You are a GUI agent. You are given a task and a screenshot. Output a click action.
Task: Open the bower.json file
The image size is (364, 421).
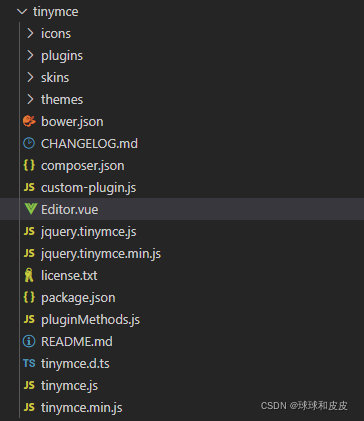pyautogui.click(x=72, y=122)
